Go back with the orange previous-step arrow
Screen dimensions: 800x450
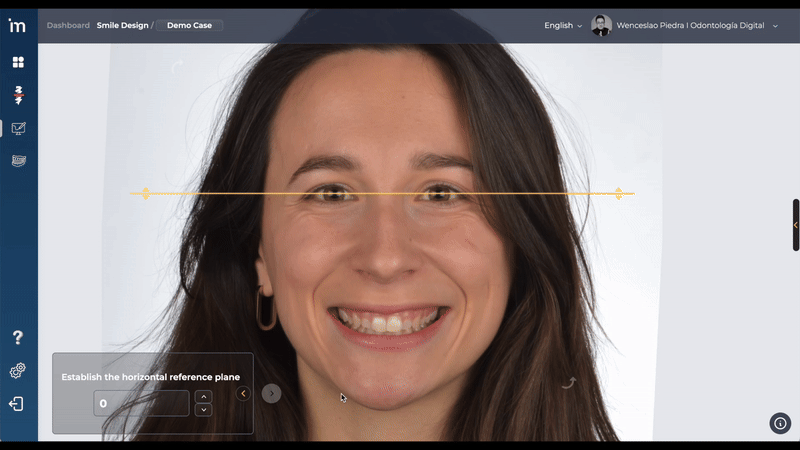pyautogui.click(x=243, y=393)
